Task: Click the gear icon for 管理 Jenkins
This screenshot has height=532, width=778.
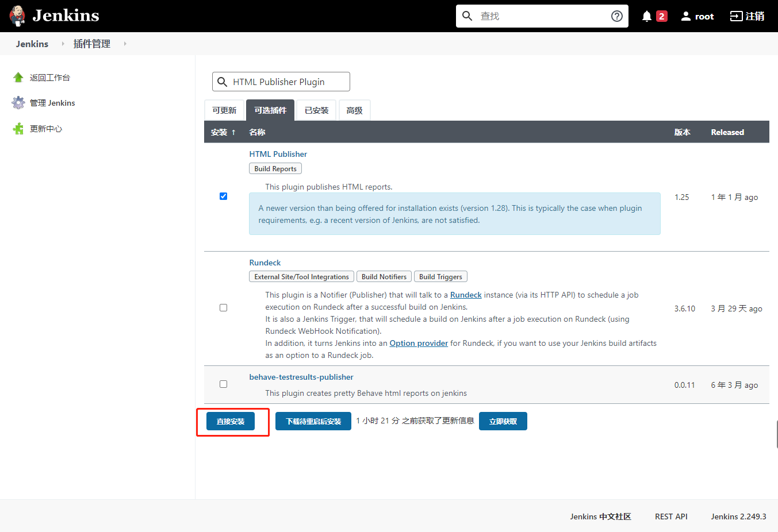Action: coord(18,103)
